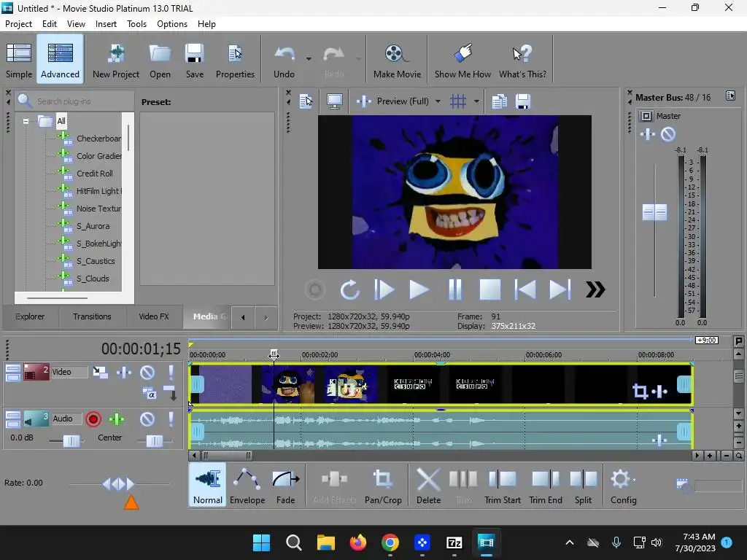Viewport: 747px width, 560px height.
Task: Switch to the Explorer tab
Action: click(29, 316)
